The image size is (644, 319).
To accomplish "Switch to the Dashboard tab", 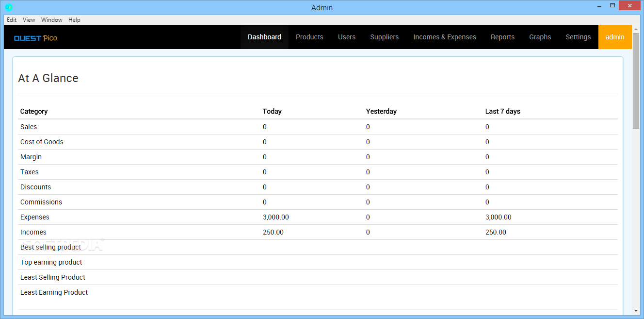I will [x=264, y=37].
